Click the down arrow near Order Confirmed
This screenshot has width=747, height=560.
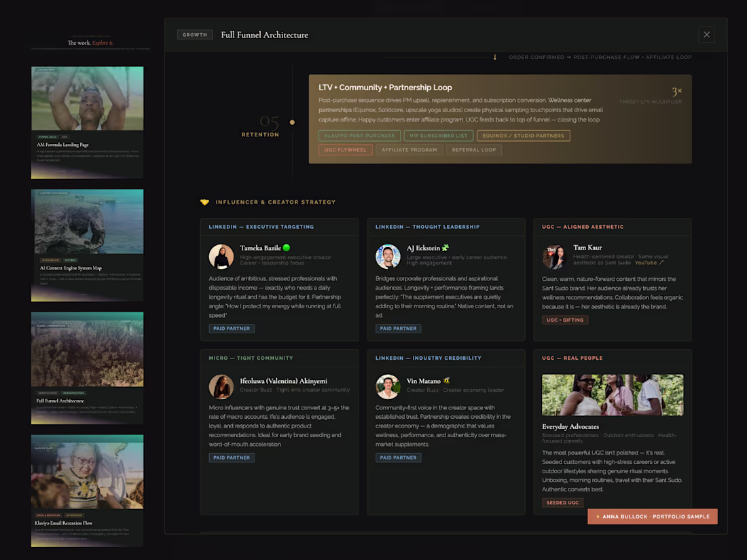(494, 57)
